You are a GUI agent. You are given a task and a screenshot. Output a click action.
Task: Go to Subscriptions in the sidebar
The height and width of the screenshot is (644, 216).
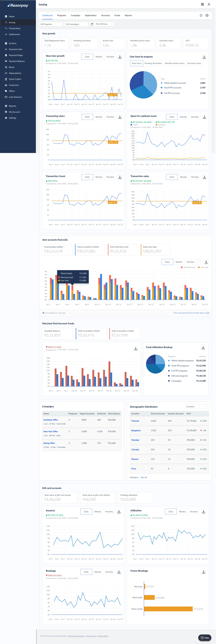tap(15, 73)
